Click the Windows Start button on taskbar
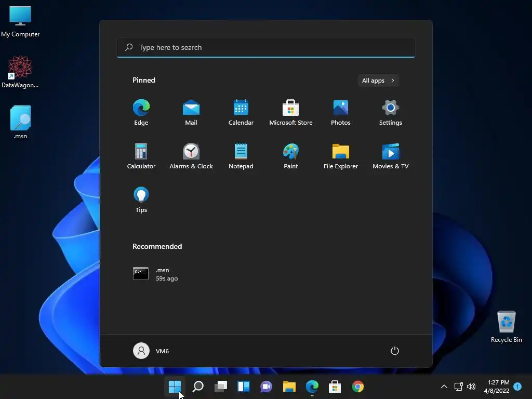This screenshot has height=399, width=532. 175,387
